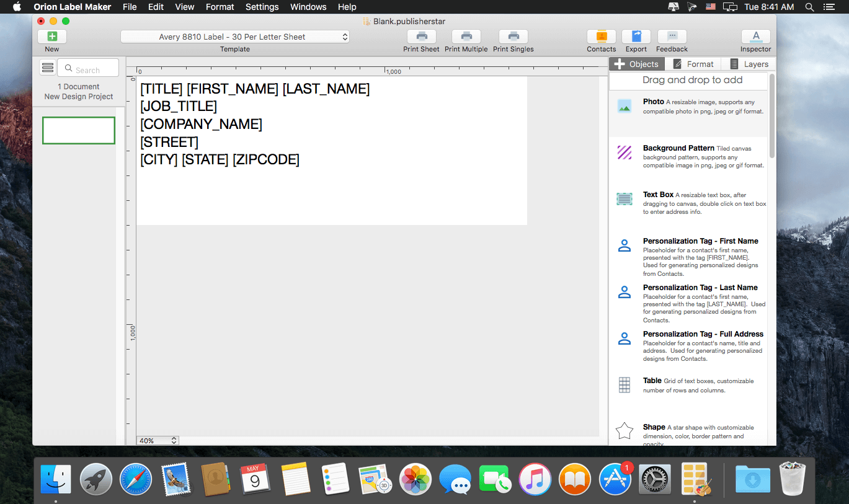Open the 40% zoom level dropdown
The width and height of the screenshot is (849, 504).
tap(158, 440)
